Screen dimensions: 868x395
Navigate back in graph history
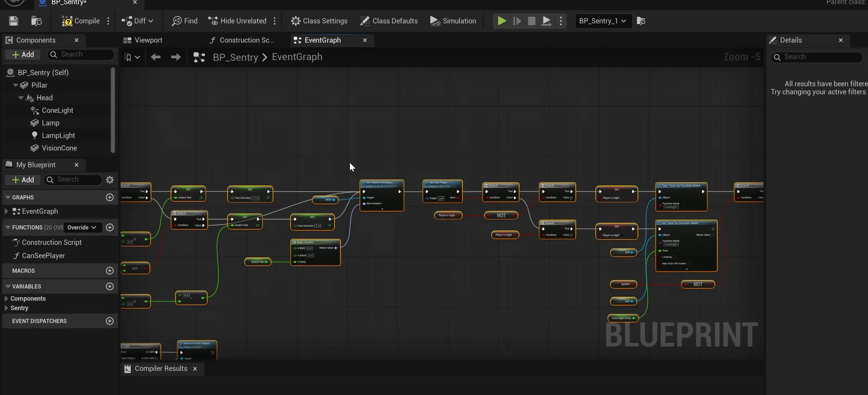tap(156, 57)
